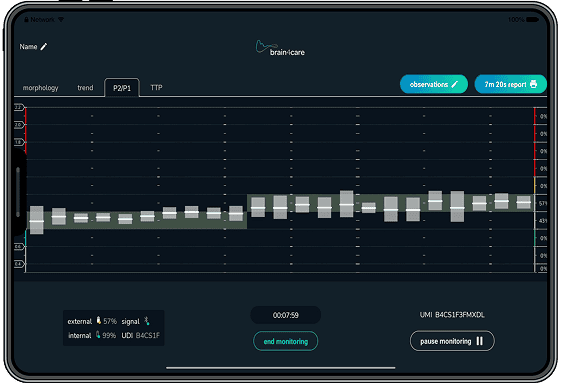Switch to the morphology tab
The height and width of the screenshot is (383, 563).
tap(40, 88)
